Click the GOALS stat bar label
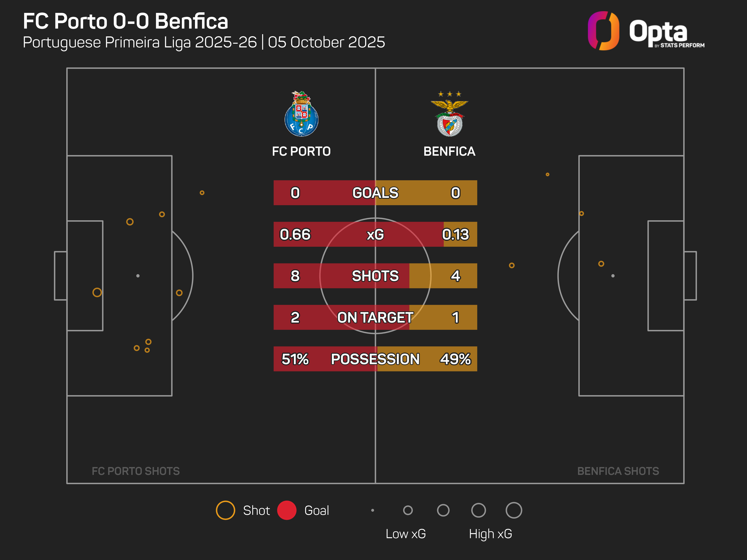 375,193
